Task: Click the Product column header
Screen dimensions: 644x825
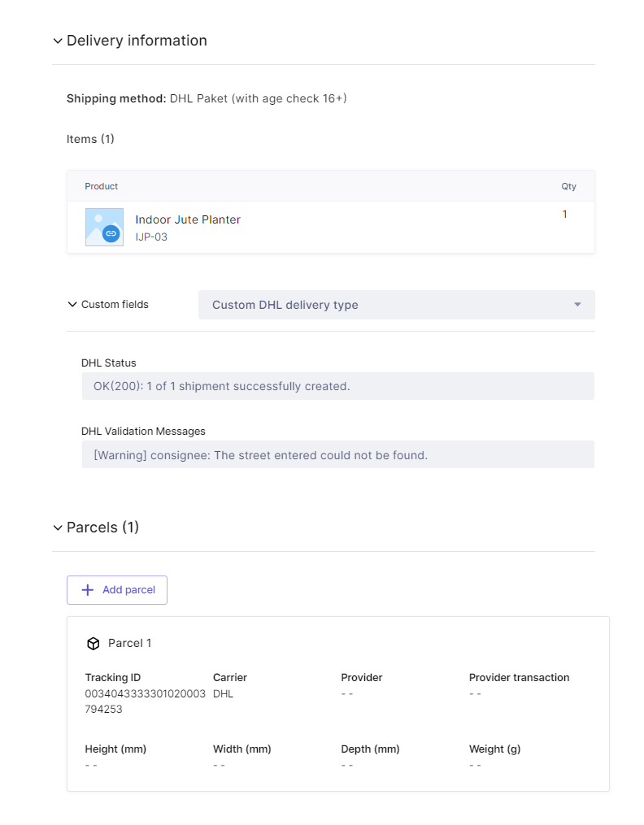Action: click(101, 186)
